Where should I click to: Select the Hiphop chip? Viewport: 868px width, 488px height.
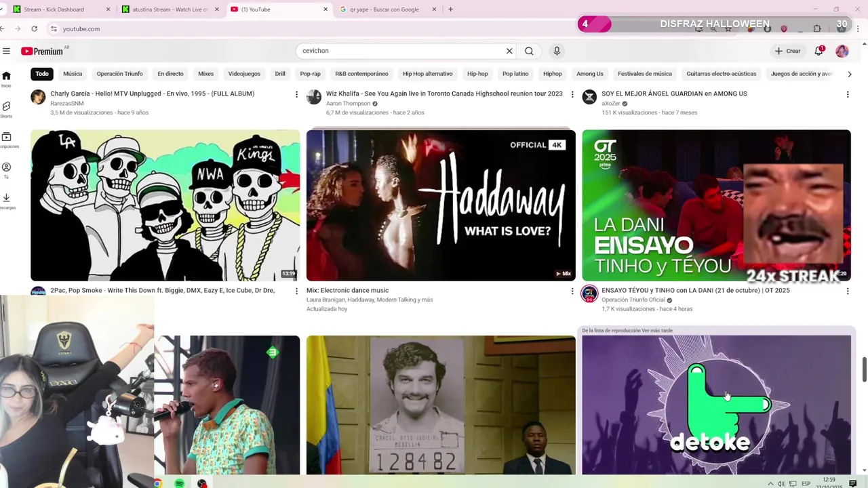coord(552,74)
